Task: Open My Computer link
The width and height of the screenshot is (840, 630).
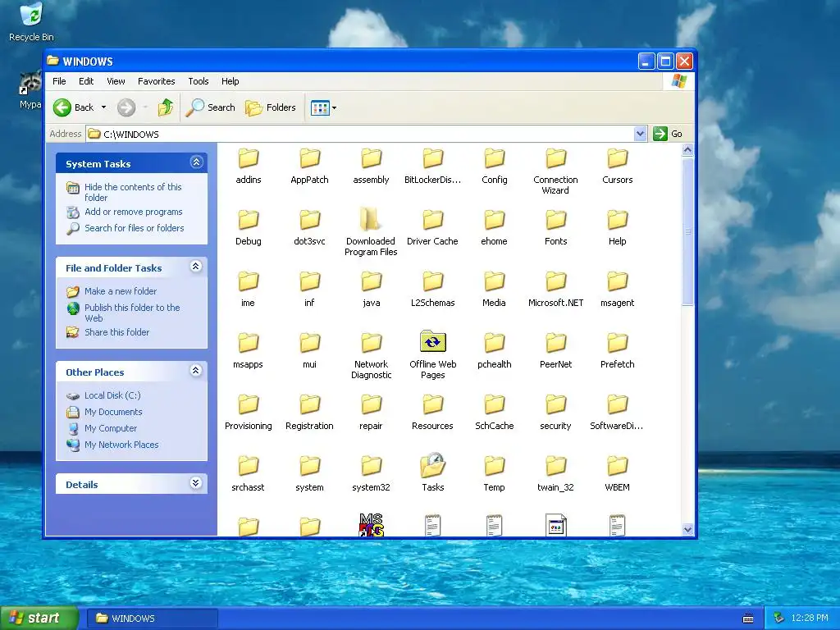Action: pyautogui.click(x=111, y=428)
